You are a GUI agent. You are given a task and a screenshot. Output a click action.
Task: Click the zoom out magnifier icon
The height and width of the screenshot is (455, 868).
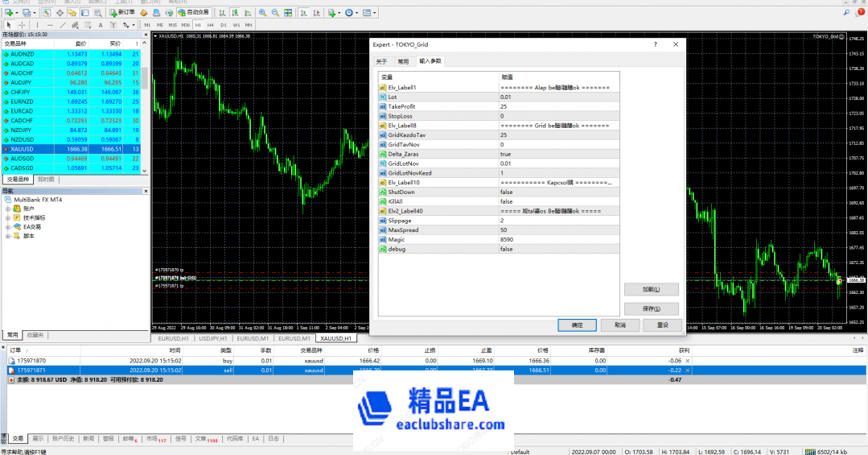point(275,12)
